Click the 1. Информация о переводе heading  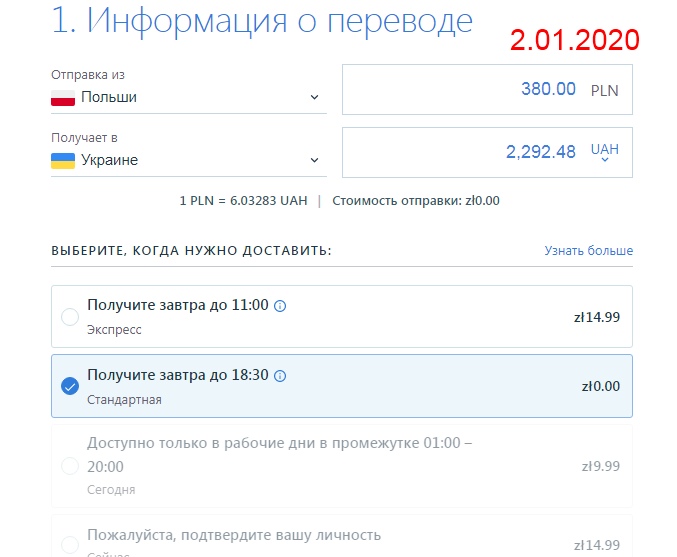(262, 20)
